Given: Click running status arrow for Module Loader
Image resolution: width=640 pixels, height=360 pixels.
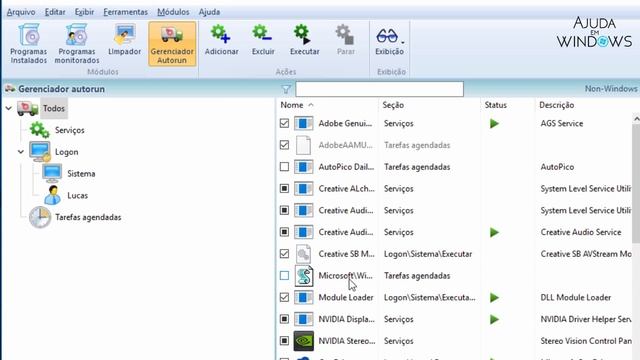Looking at the screenshot, I should [x=494, y=298].
